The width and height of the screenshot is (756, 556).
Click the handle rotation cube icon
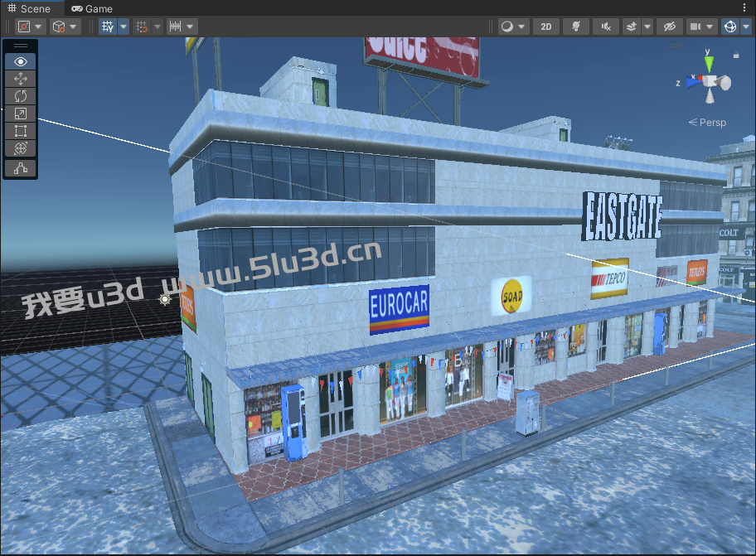(x=59, y=27)
